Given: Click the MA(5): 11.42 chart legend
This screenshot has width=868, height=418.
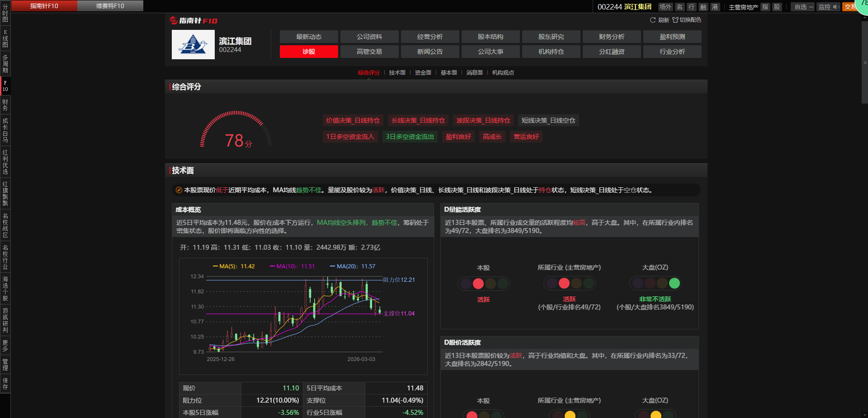Looking at the screenshot, I should click(x=234, y=266).
